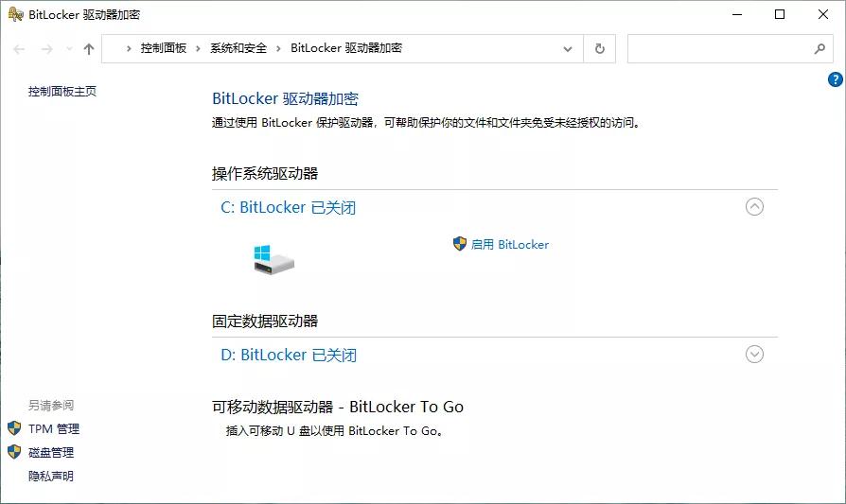Screen dimensions: 846x504
Task: Navigate to 控制面板 in the breadcrumb
Action: [163, 48]
